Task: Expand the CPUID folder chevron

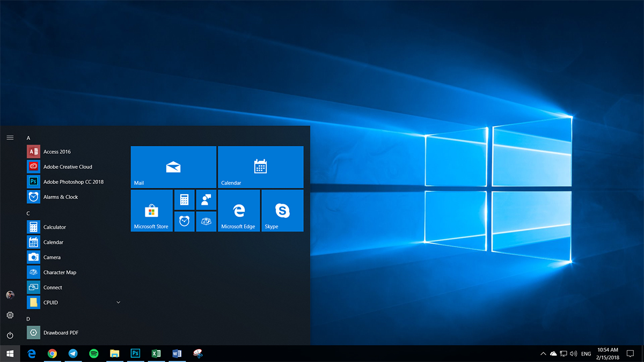Action: 118,302
